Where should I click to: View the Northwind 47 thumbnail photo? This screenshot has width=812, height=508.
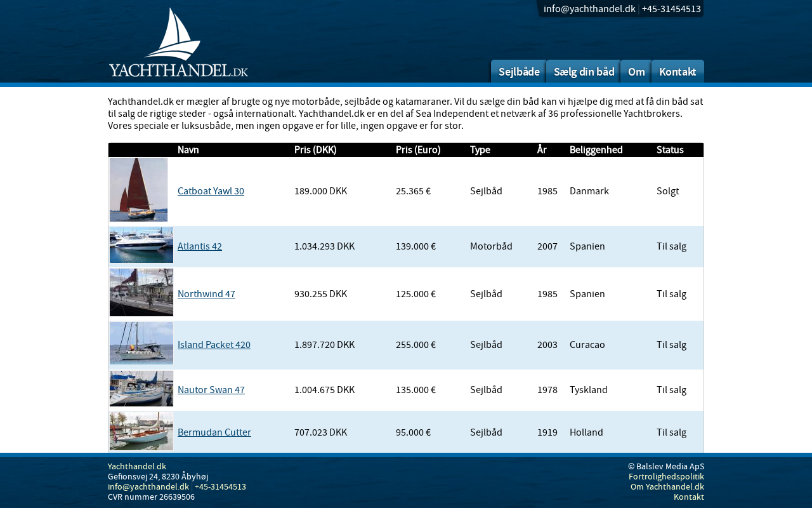[141, 292]
